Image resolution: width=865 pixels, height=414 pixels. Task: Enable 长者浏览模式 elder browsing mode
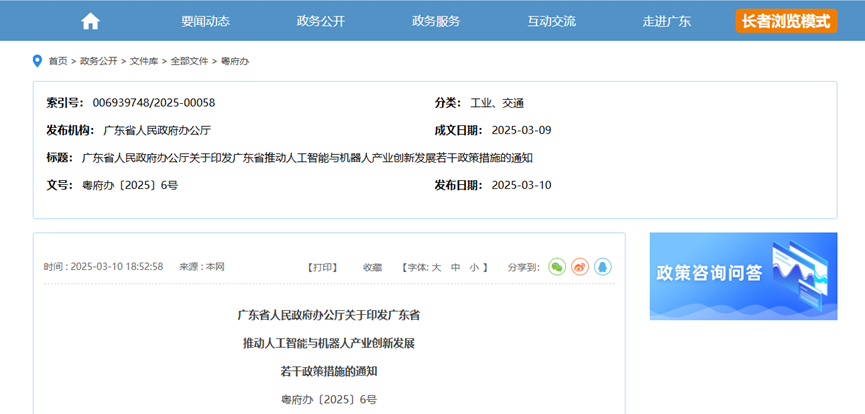786,21
